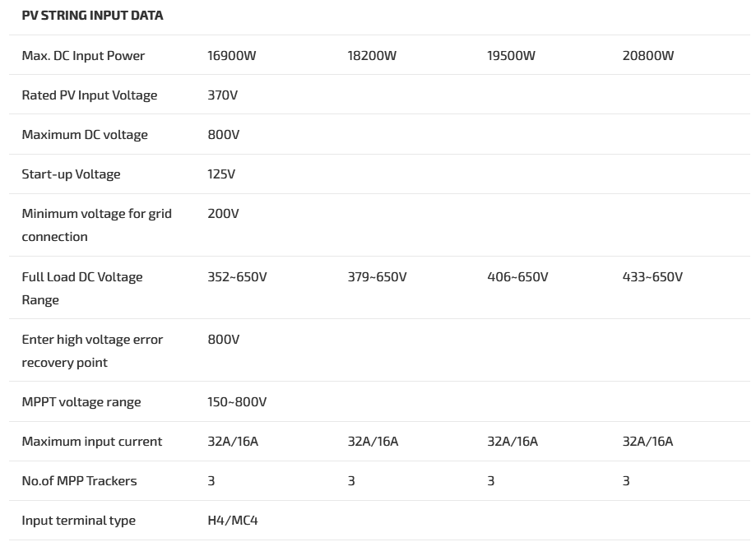Click the 125V start-up voltage value

click(221, 174)
